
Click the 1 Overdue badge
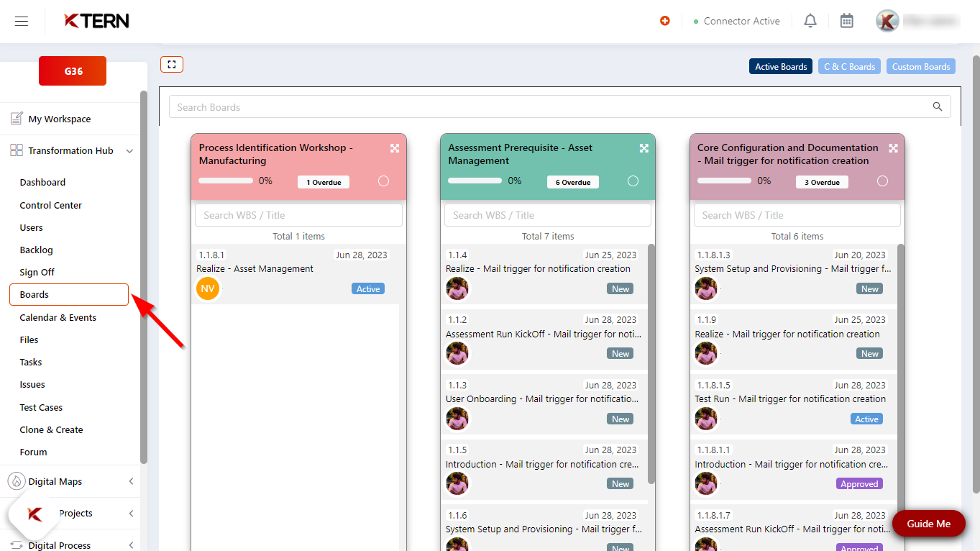coord(324,182)
